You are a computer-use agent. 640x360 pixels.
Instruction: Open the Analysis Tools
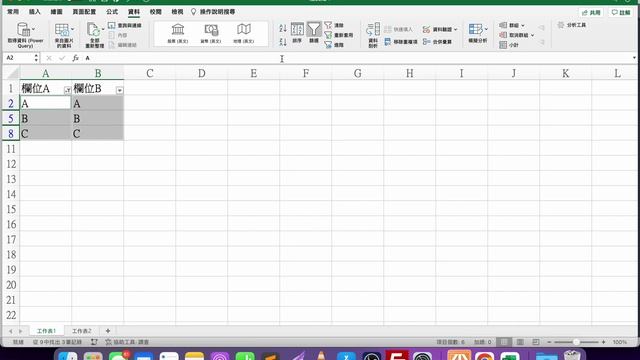(x=572, y=25)
